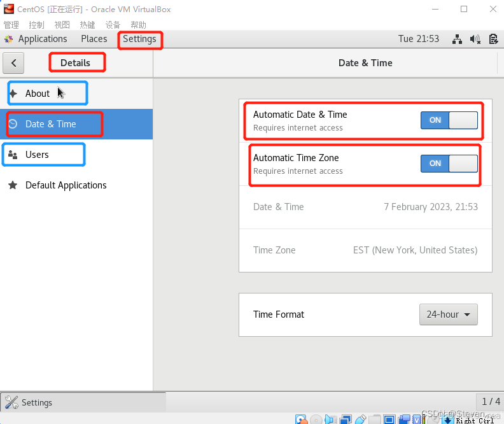This screenshot has width=504, height=424.
Task: Turn off the Automatic Time Zone switch
Action: [449, 164]
